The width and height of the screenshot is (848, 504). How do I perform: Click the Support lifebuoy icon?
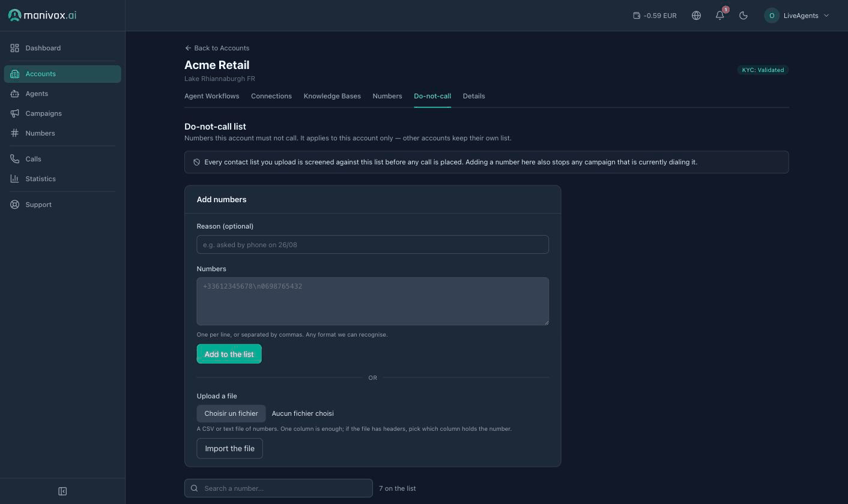(x=14, y=205)
